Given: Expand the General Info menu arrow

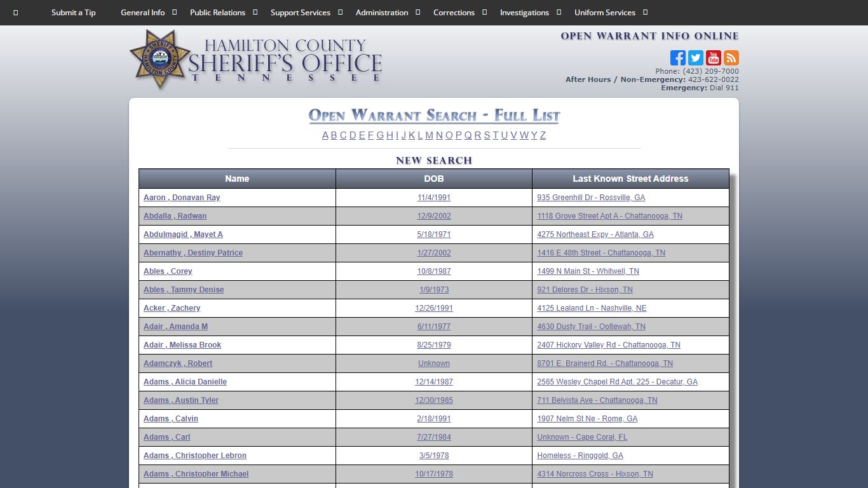Looking at the screenshot, I should tap(175, 12).
